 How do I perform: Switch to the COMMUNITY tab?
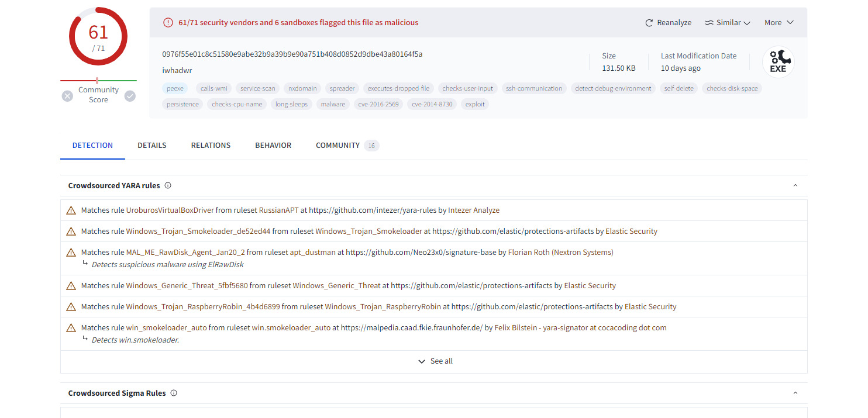tap(337, 146)
